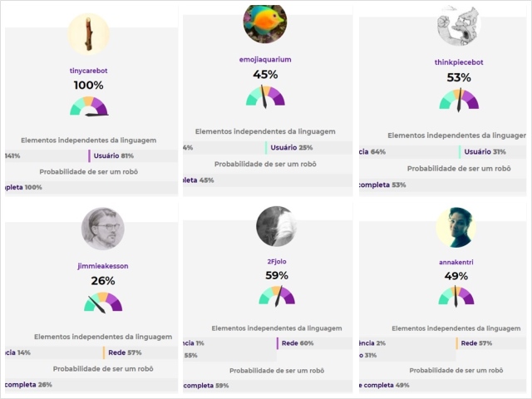Click the gauge icon under annakentri's 49%
This screenshot has height=399, width=532.
coord(456,295)
